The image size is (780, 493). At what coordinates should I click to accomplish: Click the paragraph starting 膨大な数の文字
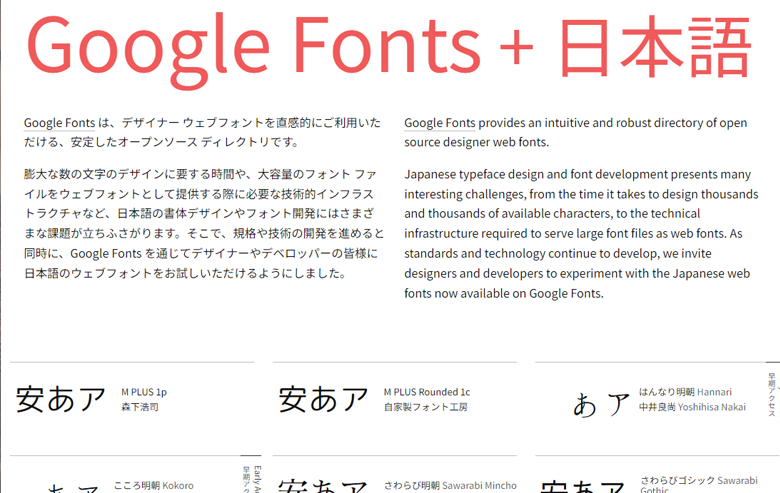tap(204, 224)
